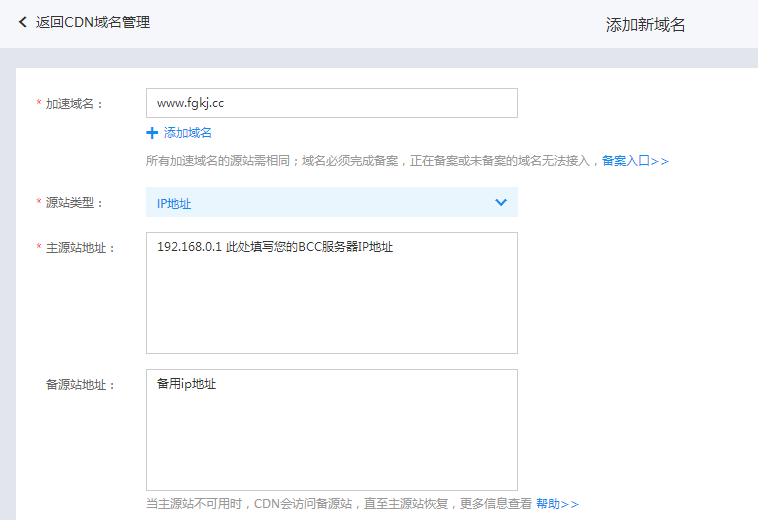The width and height of the screenshot is (758, 520).
Task: Click the hint text about 域名必须完成备案
Action: (x=372, y=161)
